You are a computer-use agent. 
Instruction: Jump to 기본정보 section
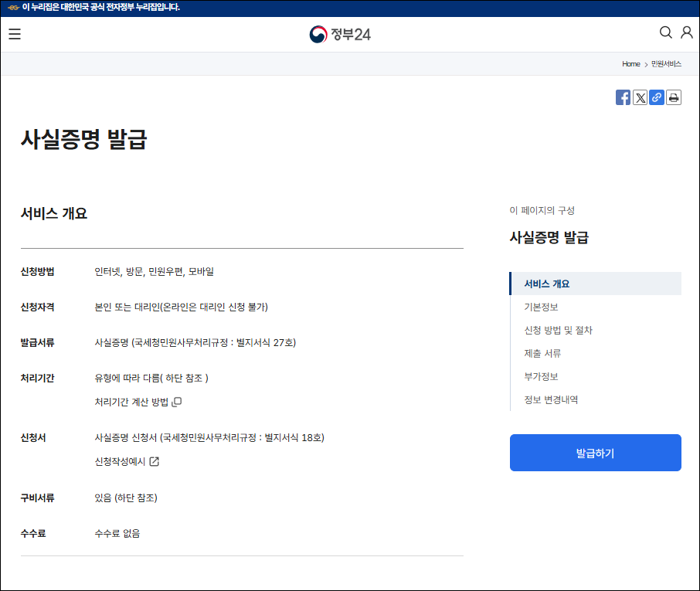point(541,307)
